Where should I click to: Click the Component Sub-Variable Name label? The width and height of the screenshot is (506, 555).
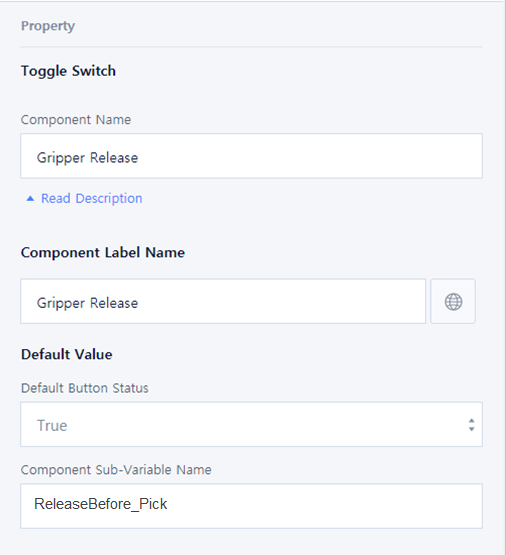[116, 470]
